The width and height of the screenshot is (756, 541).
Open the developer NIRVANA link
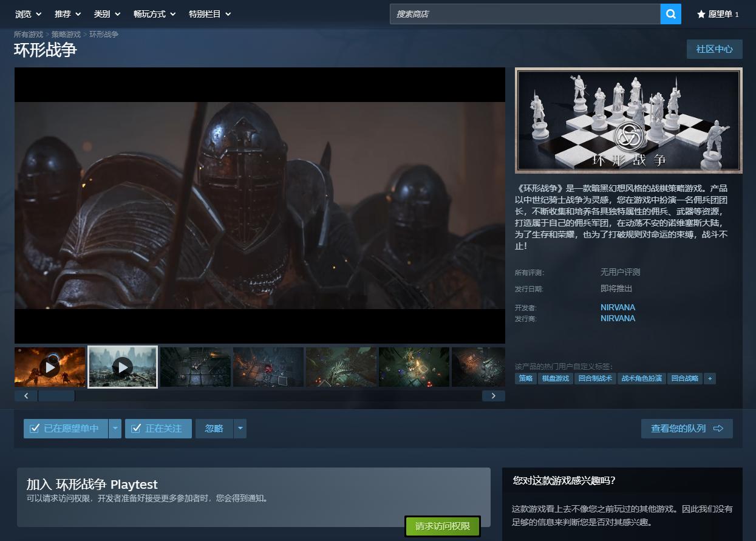point(618,307)
